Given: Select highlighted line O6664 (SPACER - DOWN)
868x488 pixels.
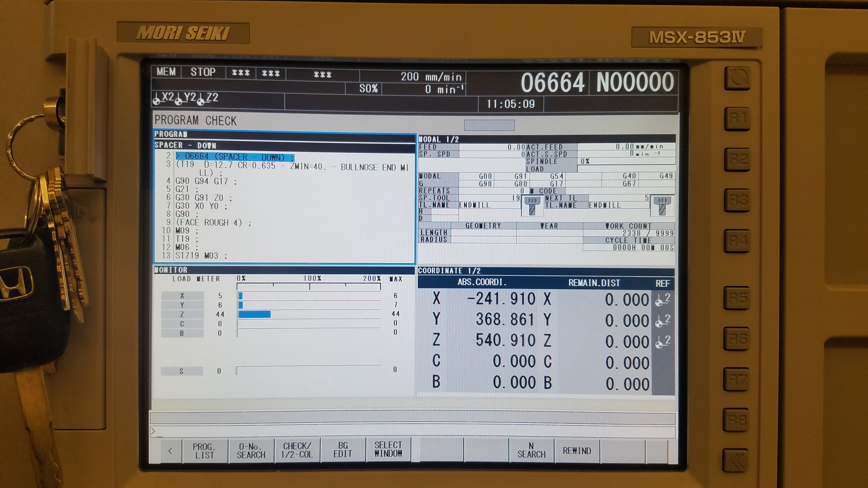Looking at the screenshot, I should (x=235, y=157).
